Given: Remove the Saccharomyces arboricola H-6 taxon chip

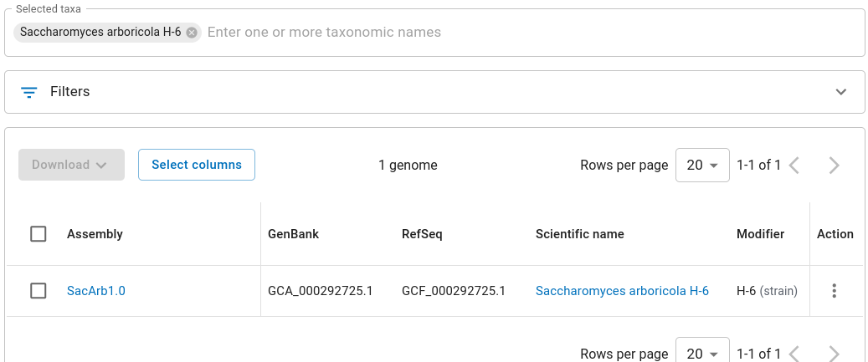Looking at the screenshot, I should [x=192, y=33].
